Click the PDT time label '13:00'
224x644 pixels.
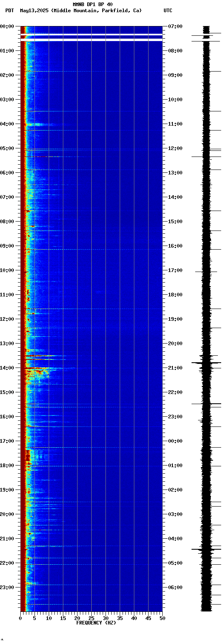(7, 344)
